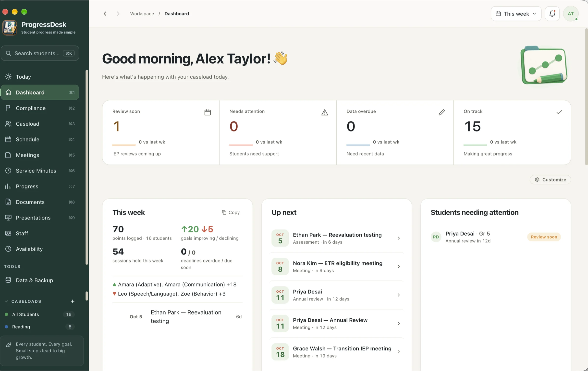Image resolution: width=588 pixels, height=371 pixels.
Task: Click the checkmark icon on On track card
Action: pyautogui.click(x=559, y=112)
